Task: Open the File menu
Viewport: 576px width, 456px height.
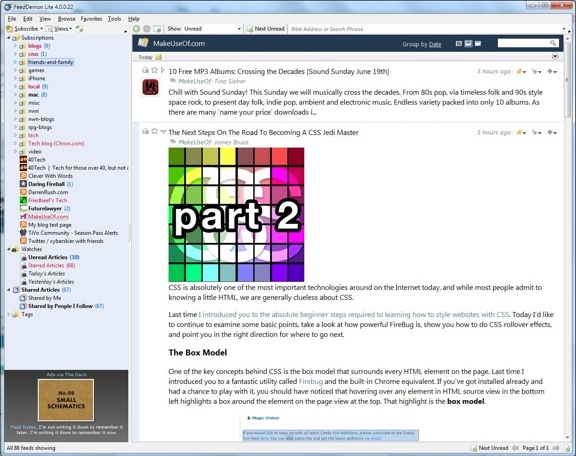Action: point(12,19)
